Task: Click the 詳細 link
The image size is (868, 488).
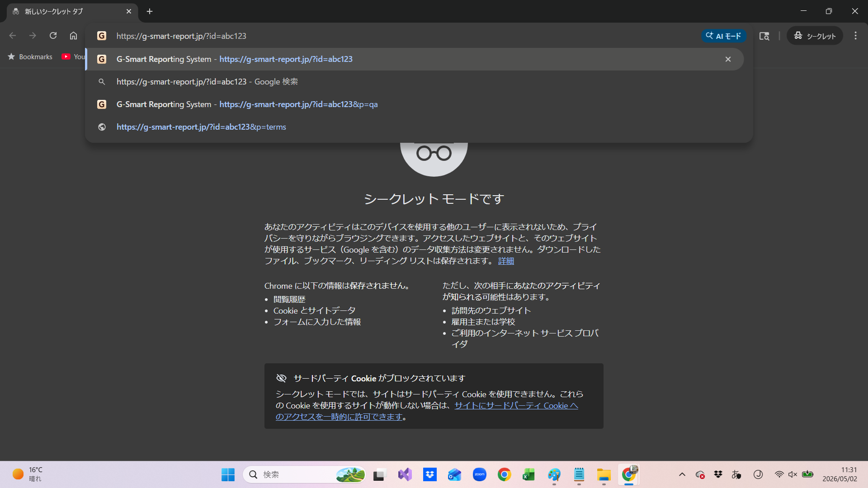Action: click(506, 261)
